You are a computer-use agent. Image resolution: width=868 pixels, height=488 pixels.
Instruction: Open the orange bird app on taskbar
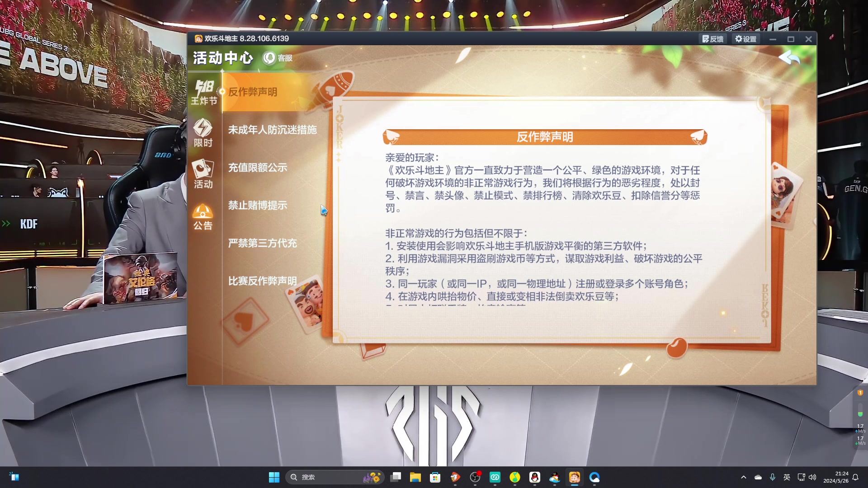click(455, 477)
